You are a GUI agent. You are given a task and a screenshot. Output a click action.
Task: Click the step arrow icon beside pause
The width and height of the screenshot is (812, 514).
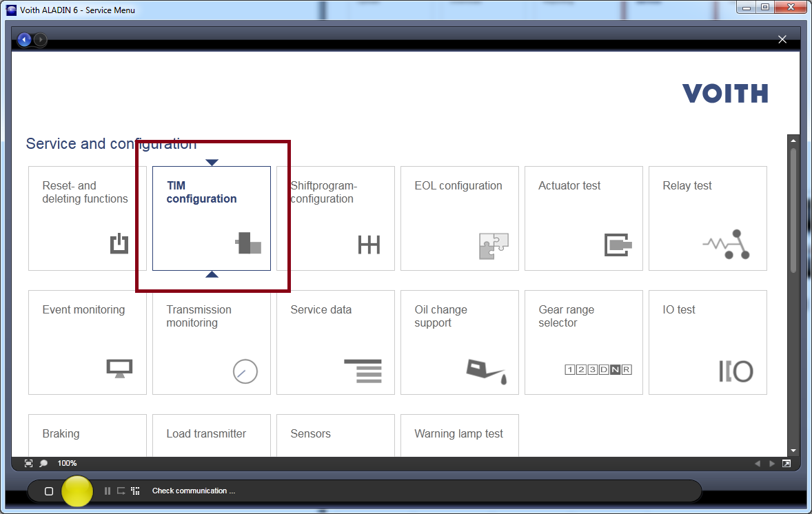[x=121, y=491]
